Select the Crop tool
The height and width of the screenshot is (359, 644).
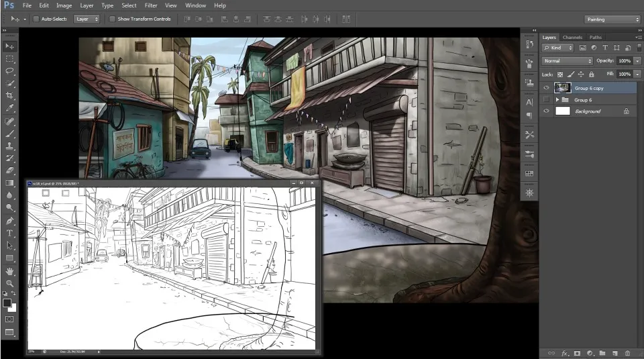click(9, 96)
